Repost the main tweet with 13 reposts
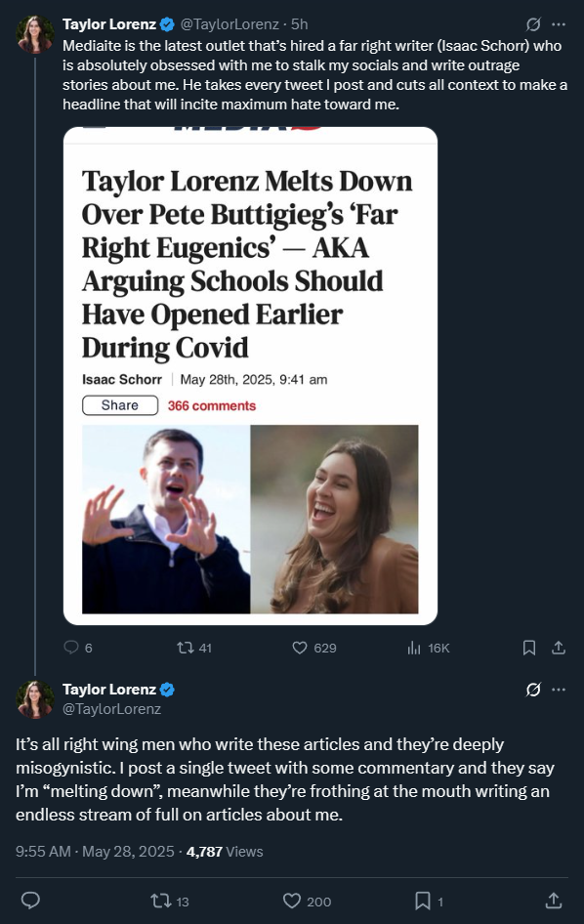Screen dimensions: 584x924 170,901
